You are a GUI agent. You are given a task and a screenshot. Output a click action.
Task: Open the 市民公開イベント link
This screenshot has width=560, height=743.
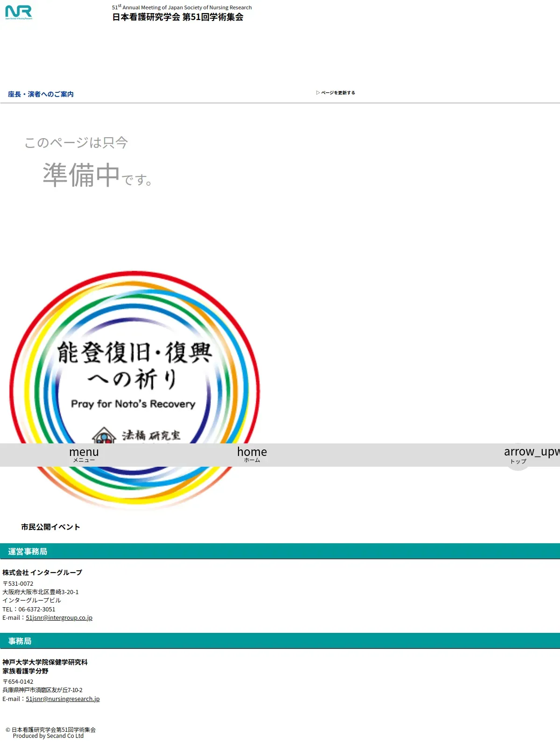pos(50,527)
